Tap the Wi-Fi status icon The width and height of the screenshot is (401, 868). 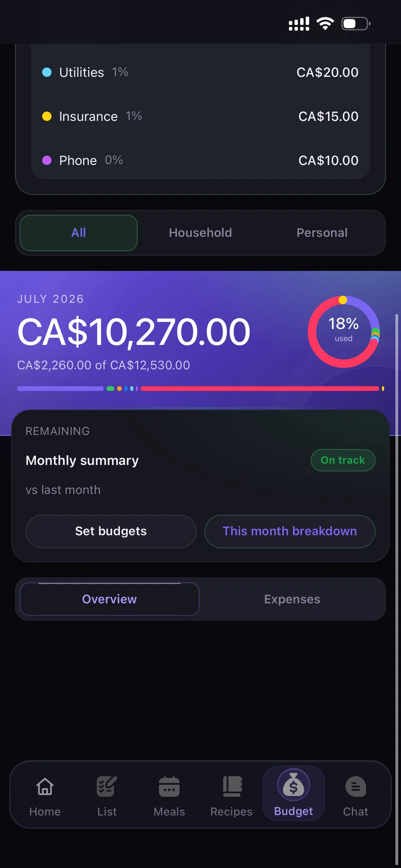point(325,24)
